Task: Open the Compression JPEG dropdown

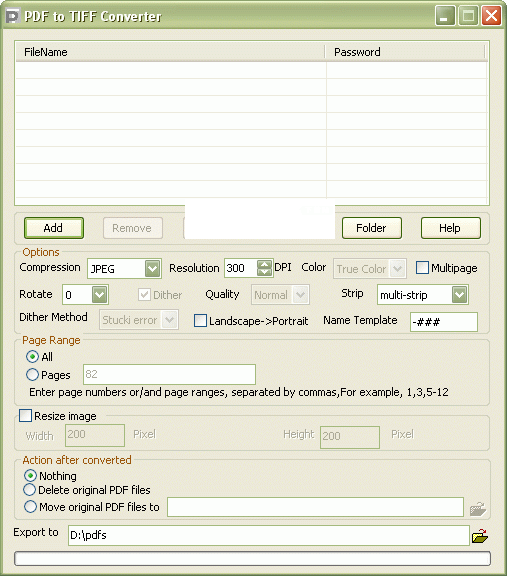Action: [x=152, y=269]
